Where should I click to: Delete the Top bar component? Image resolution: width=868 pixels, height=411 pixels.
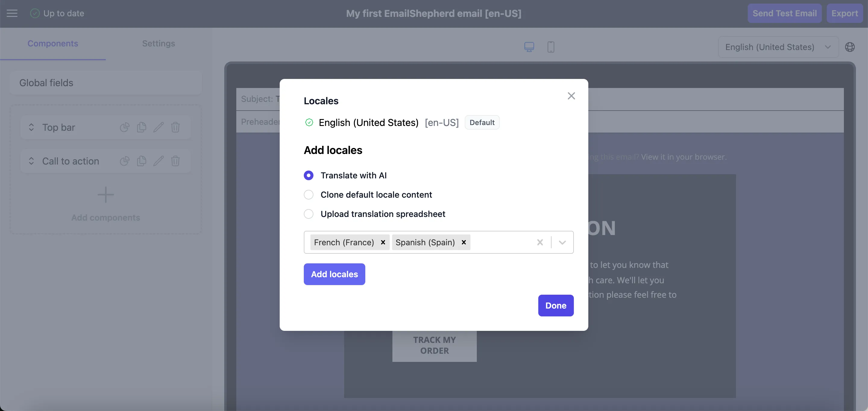[x=175, y=127]
